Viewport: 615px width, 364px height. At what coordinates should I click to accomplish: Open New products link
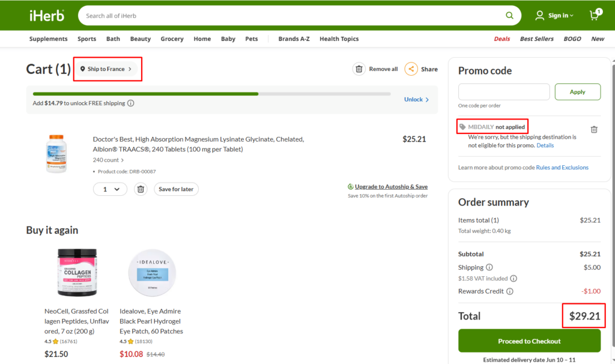pos(598,39)
